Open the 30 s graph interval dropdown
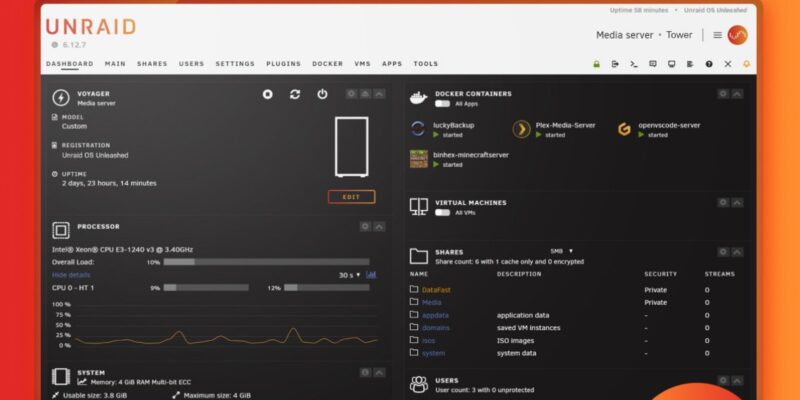 (349, 275)
